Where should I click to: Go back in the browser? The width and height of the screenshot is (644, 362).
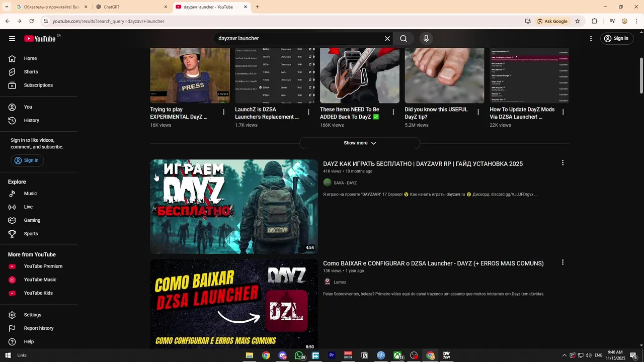coord(7,21)
